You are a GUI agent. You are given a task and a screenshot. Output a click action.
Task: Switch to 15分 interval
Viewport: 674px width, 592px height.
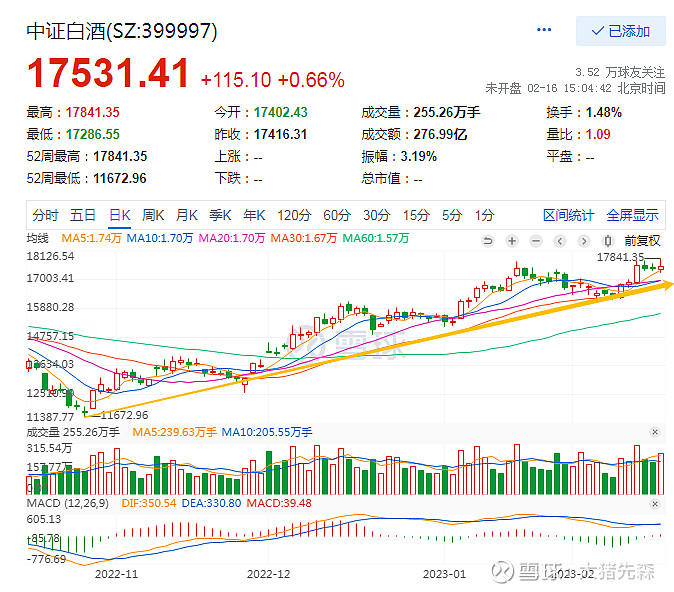[416, 215]
